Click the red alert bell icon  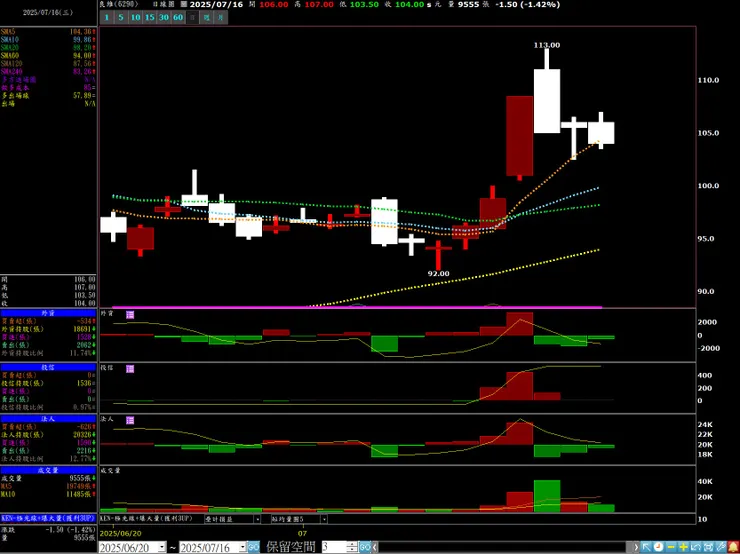[733, 547]
